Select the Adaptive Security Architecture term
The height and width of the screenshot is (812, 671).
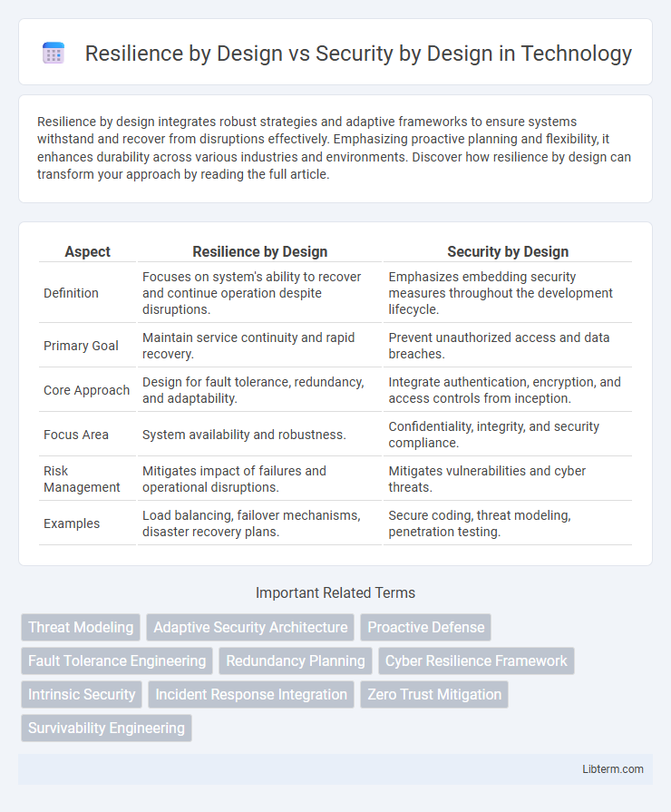click(250, 627)
